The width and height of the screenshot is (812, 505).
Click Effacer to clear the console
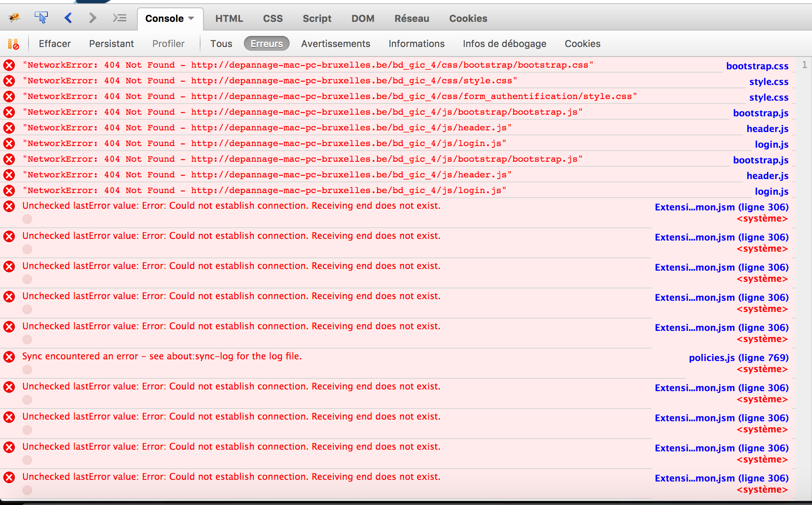54,44
